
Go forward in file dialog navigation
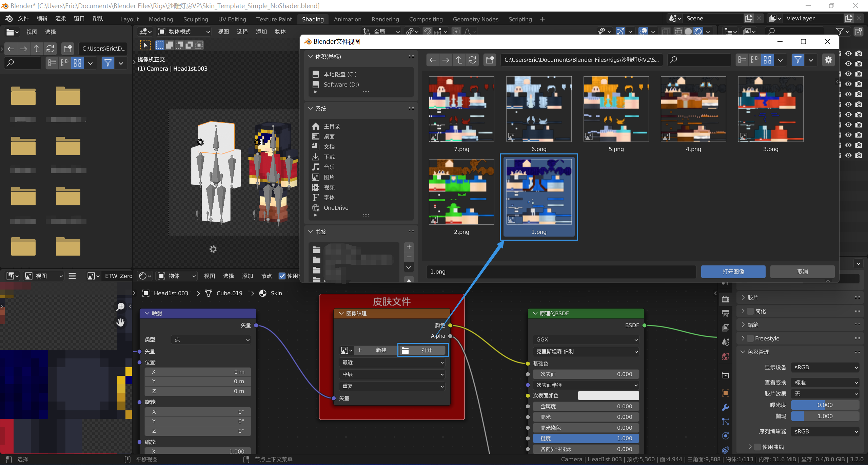446,60
